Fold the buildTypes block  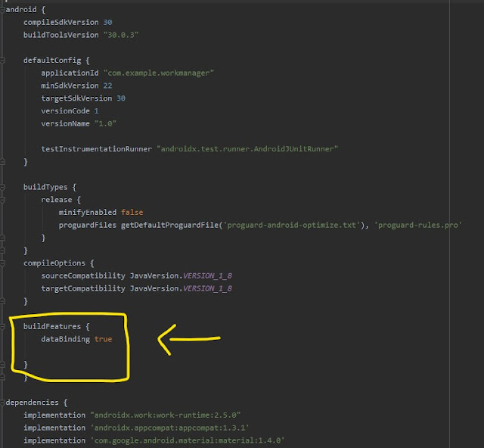point(3,187)
